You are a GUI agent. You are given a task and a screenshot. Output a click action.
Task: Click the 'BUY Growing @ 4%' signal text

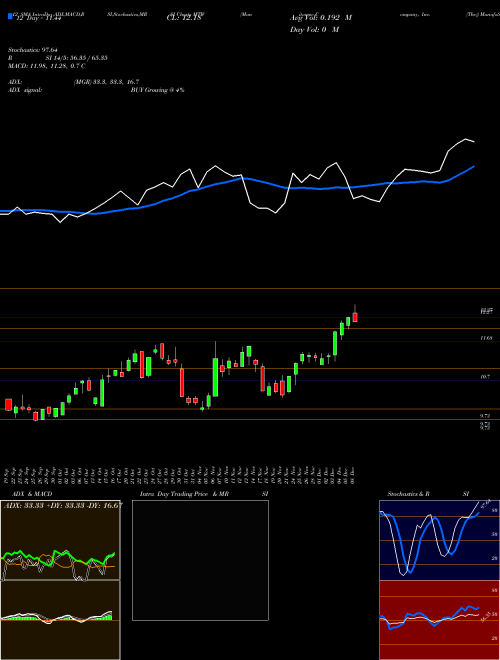(x=157, y=90)
